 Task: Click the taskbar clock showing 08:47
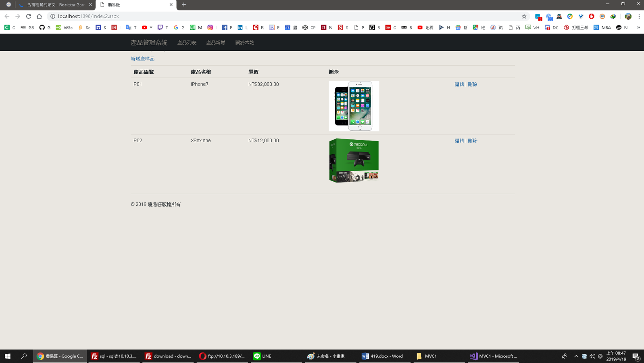tap(616, 356)
